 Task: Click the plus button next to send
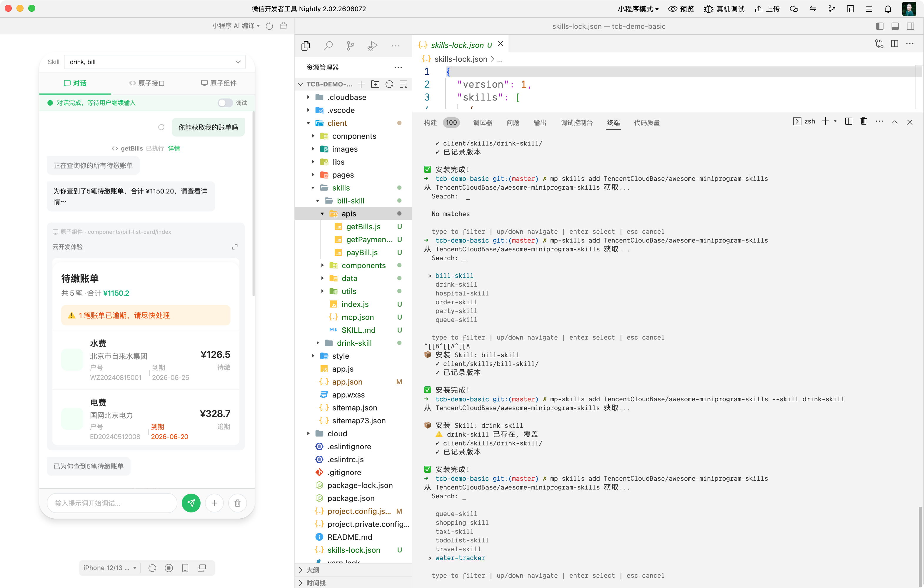click(214, 503)
